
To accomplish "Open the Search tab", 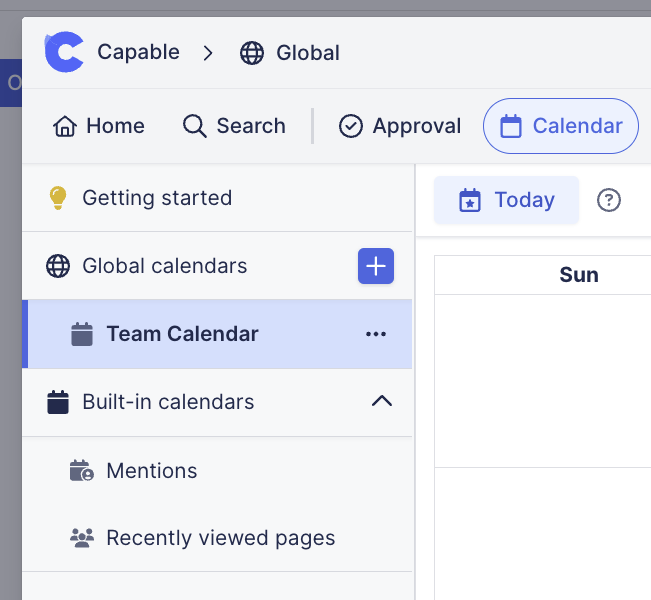I will [234, 126].
